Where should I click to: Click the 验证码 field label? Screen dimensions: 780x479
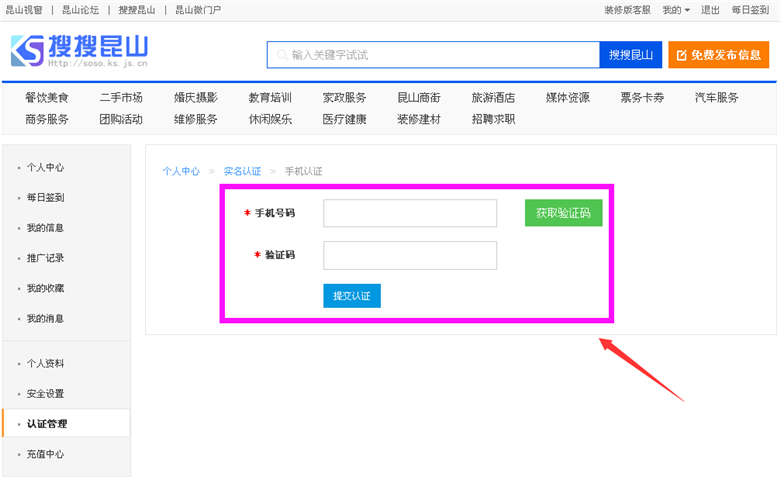pos(280,255)
